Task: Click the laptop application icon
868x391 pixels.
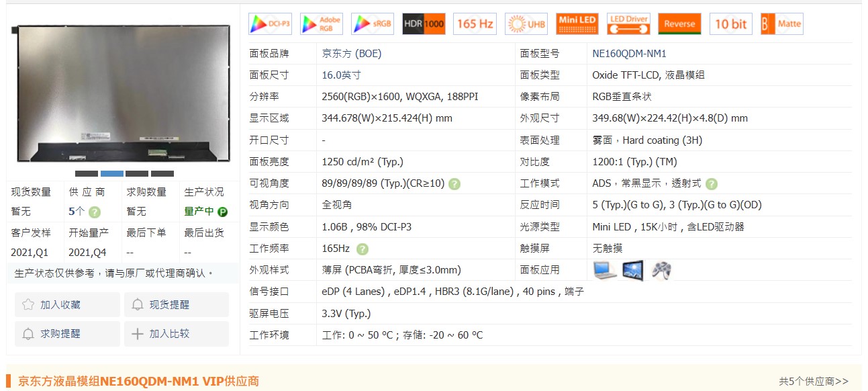Action: pos(604,270)
